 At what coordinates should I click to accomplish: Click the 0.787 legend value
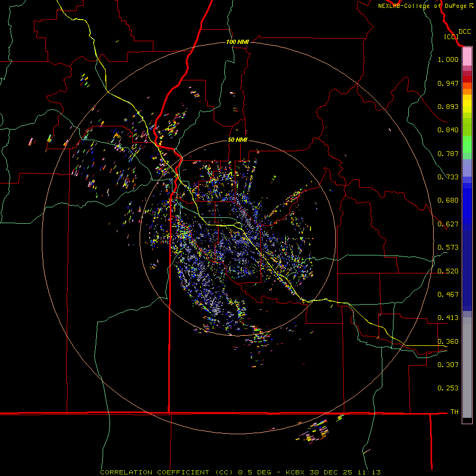[x=448, y=153]
